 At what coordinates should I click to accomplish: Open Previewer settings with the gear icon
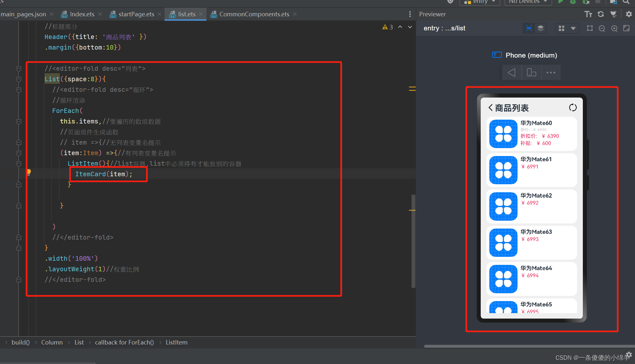629,14
